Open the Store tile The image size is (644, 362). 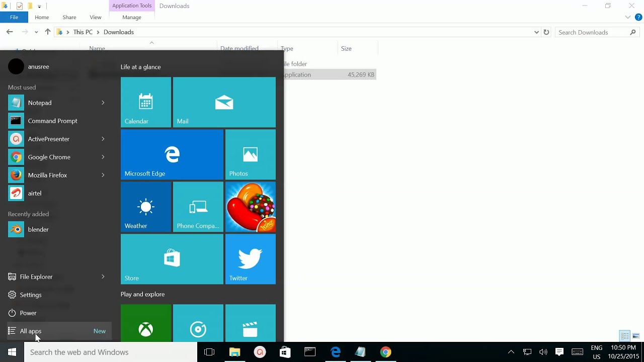(x=172, y=259)
